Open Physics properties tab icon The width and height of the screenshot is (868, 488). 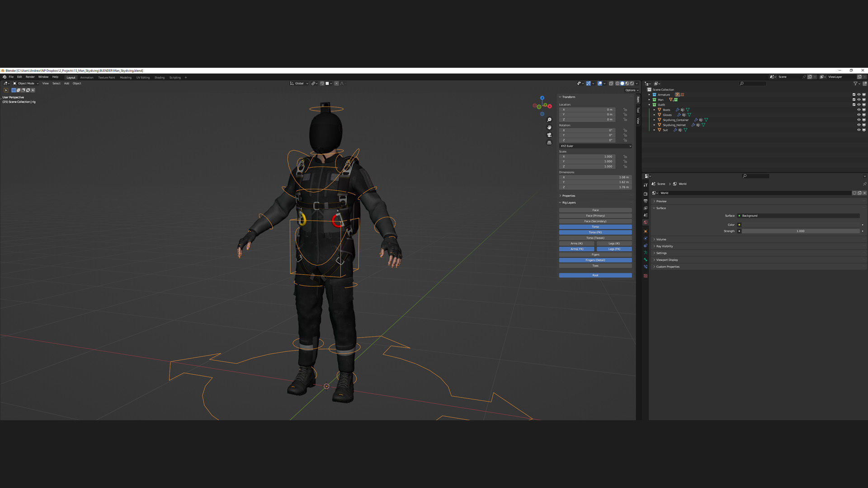pyautogui.click(x=646, y=239)
